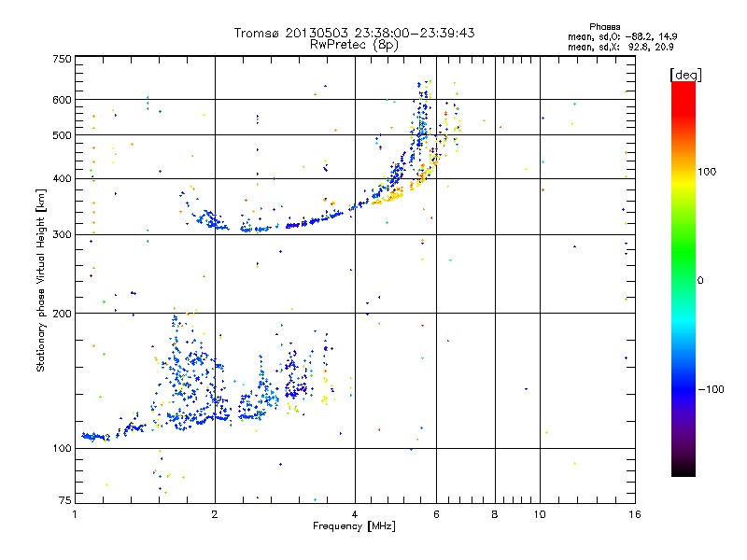This screenshot has width=747, height=560.
Task: Click the colorbar at the 100 mark
Action: [684, 172]
